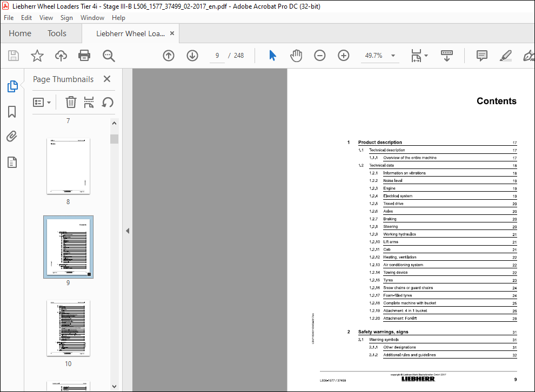Click the page number field showing 9
535x392 pixels.
[x=217, y=56]
